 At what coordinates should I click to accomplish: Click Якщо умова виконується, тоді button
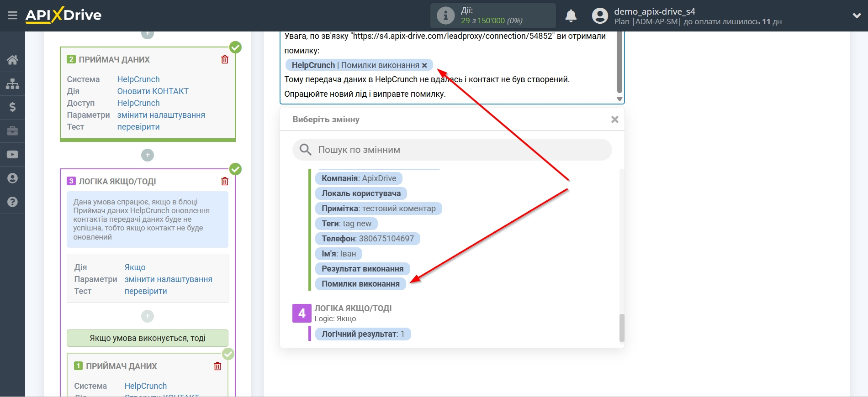point(148,338)
